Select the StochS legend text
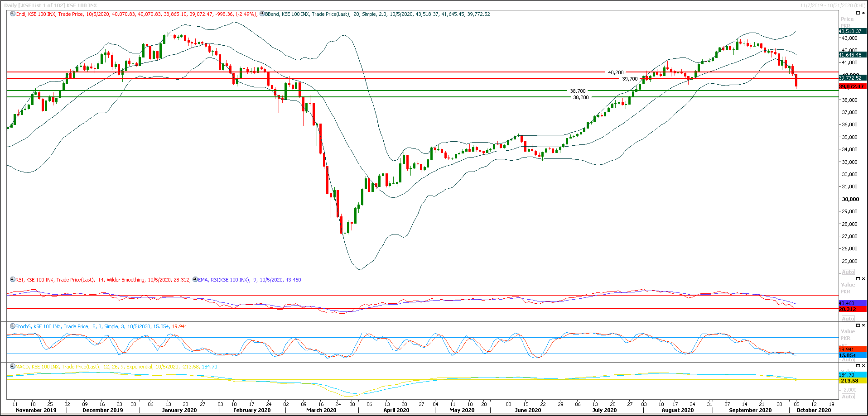868x416 pixels. click(101, 326)
